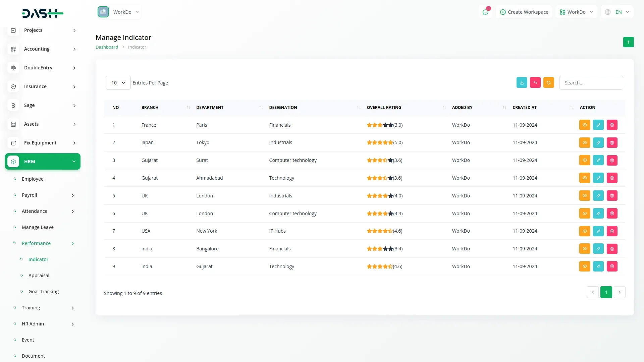Delete the France Paris indicator row

tap(612, 125)
